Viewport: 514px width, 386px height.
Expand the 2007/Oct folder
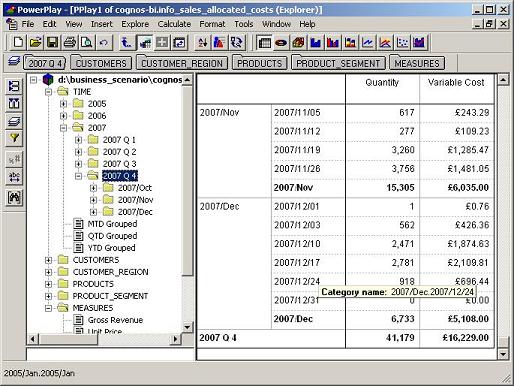[x=93, y=188]
